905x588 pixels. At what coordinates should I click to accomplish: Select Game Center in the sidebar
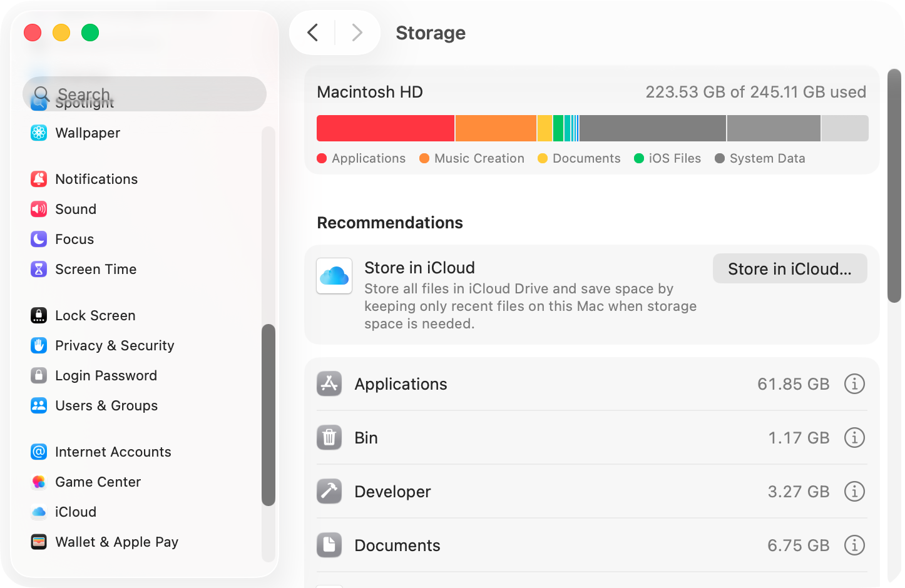tap(98, 482)
